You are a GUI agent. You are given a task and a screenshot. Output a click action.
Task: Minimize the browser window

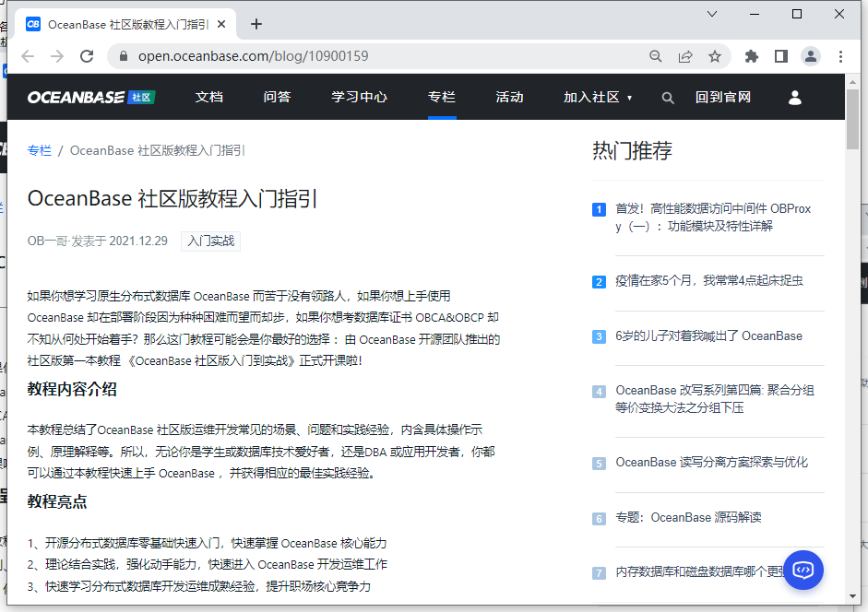click(x=755, y=14)
